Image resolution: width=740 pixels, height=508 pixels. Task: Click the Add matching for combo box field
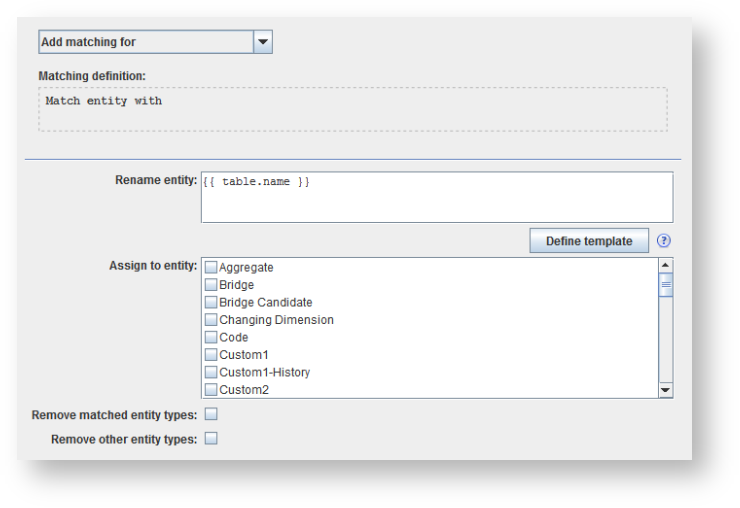[x=146, y=42]
